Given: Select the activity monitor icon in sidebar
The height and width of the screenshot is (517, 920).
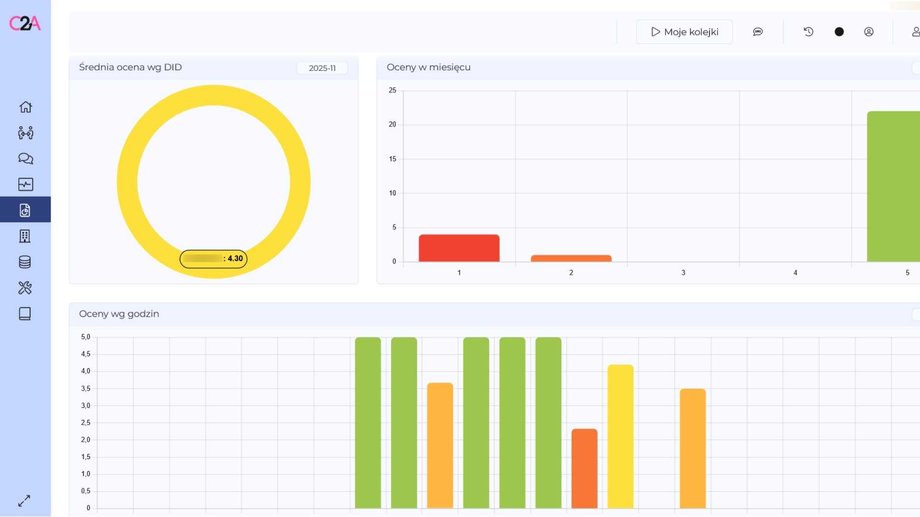Looking at the screenshot, I should (25, 184).
